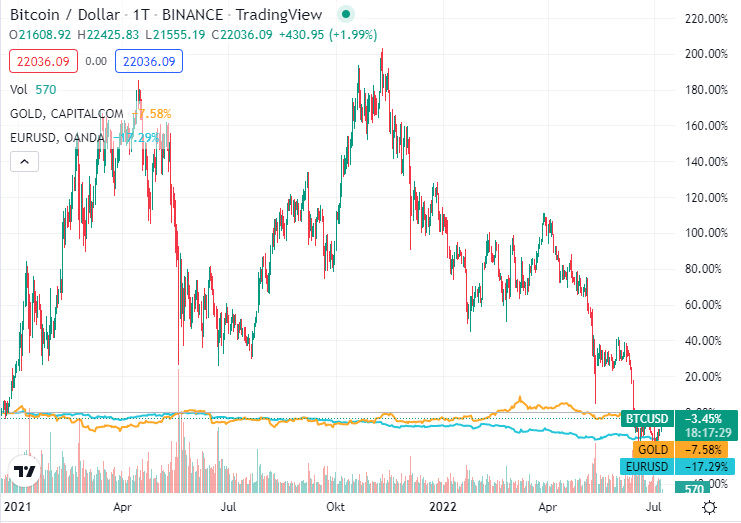The width and height of the screenshot is (741, 523).
Task: Open chart settings gear icon
Action: (709, 507)
